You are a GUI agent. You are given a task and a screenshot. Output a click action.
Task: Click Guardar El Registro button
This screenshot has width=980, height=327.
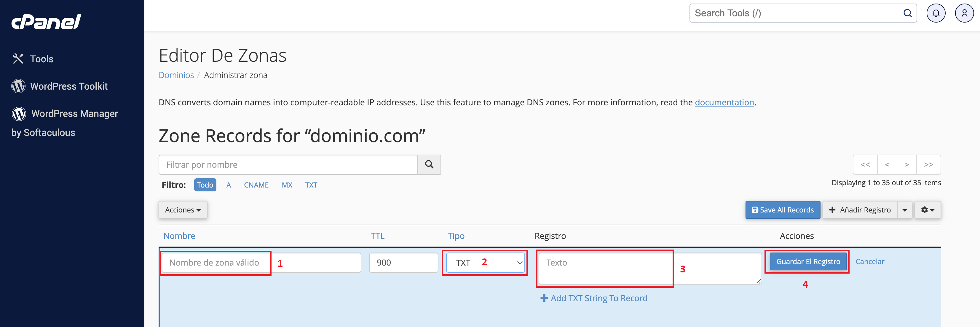pyautogui.click(x=808, y=262)
